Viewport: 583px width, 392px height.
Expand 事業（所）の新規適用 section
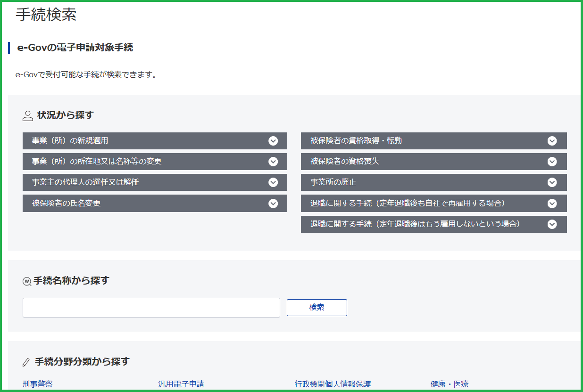click(155, 141)
